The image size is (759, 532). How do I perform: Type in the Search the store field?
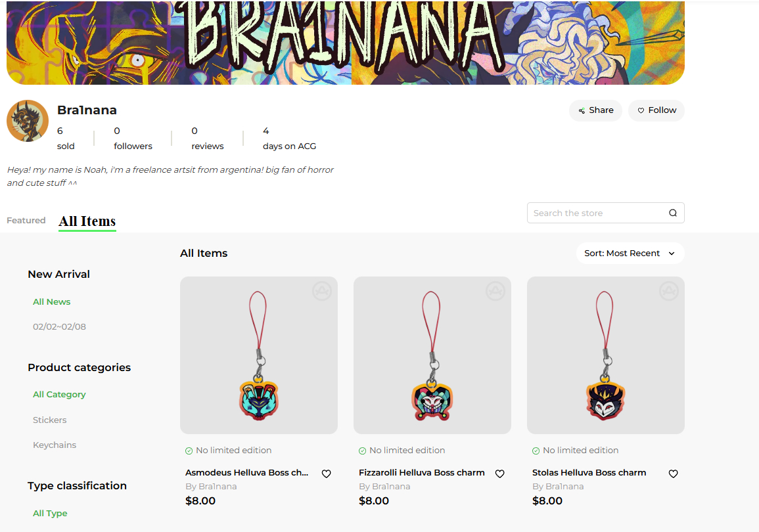tap(595, 213)
